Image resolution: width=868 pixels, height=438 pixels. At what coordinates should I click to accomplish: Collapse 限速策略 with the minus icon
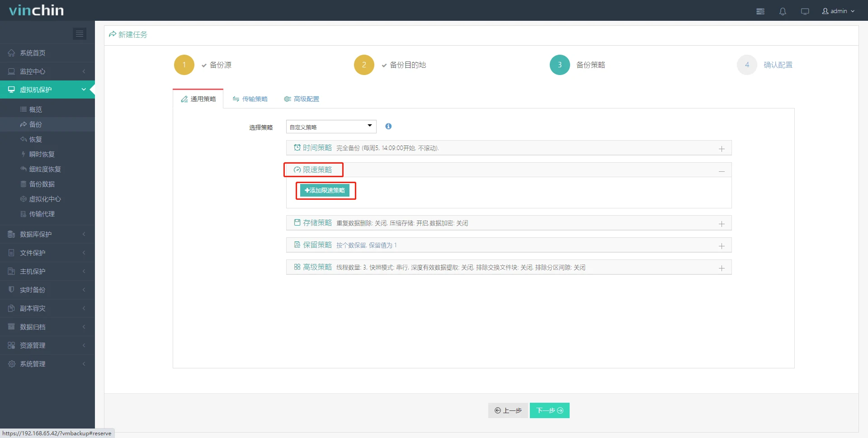pyautogui.click(x=722, y=171)
